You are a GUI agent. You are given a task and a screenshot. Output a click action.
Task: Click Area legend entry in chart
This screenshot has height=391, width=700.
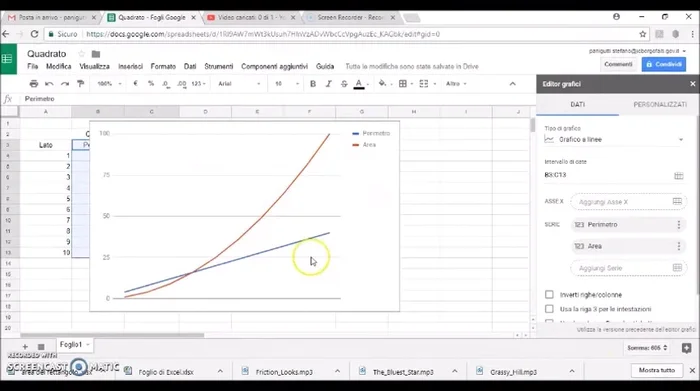(x=364, y=145)
